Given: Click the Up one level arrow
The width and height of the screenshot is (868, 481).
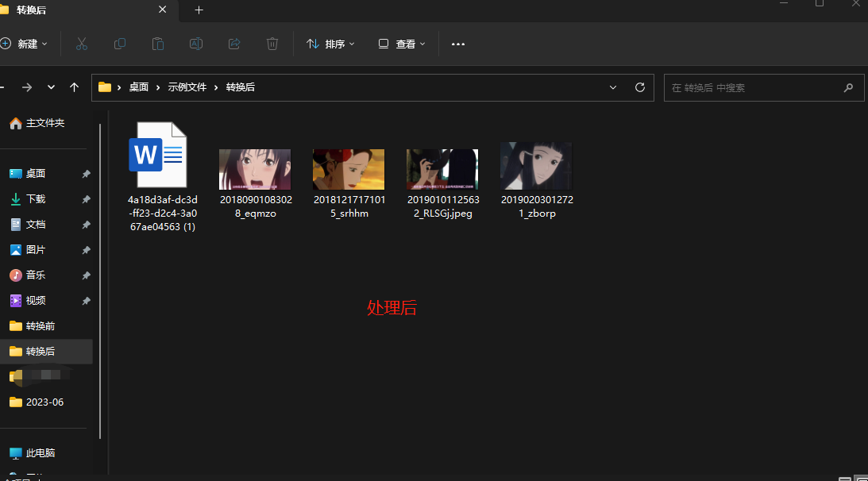Looking at the screenshot, I should point(74,87).
